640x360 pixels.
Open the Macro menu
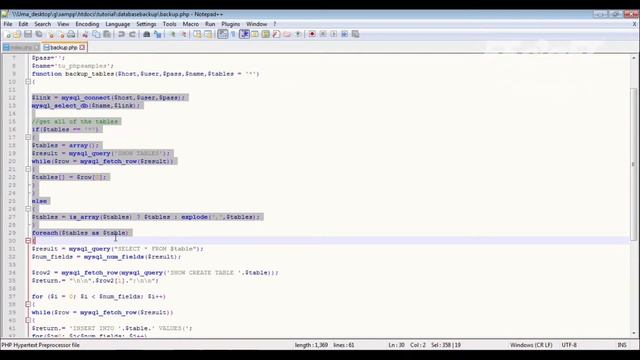click(191, 24)
